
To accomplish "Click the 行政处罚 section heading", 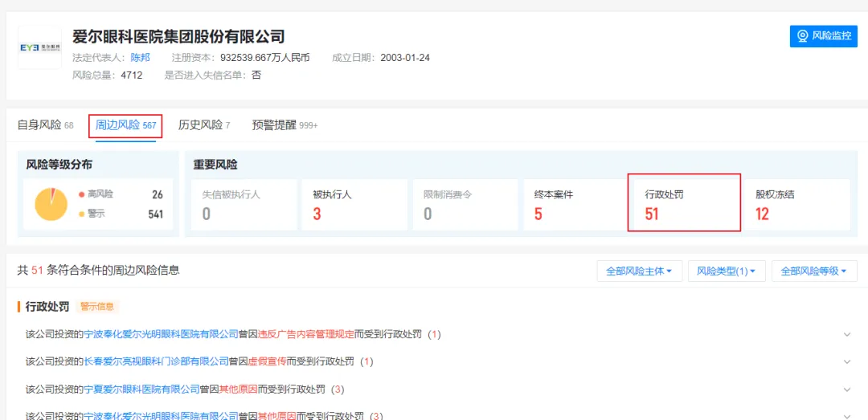I will coord(47,307).
